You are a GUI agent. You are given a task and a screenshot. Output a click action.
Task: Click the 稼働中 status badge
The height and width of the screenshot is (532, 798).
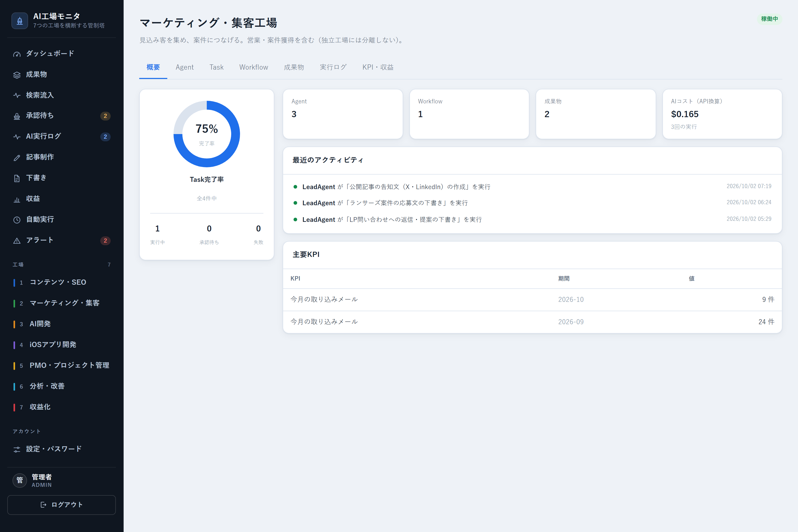point(769,19)
